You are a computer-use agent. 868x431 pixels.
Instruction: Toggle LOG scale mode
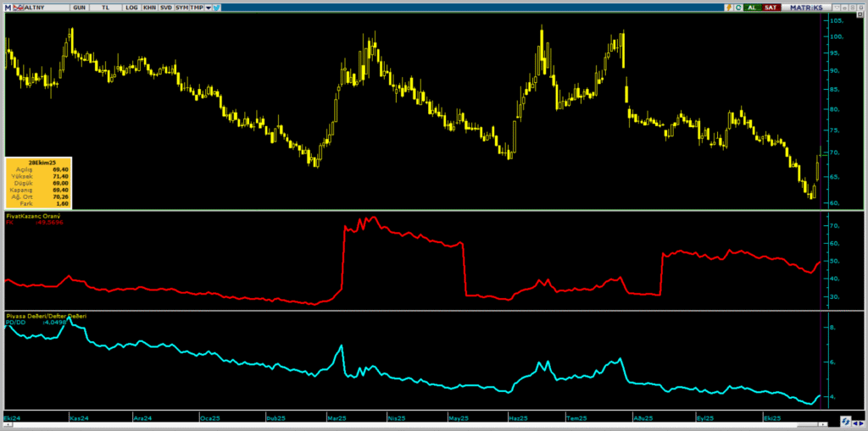(x=131, y=7)
